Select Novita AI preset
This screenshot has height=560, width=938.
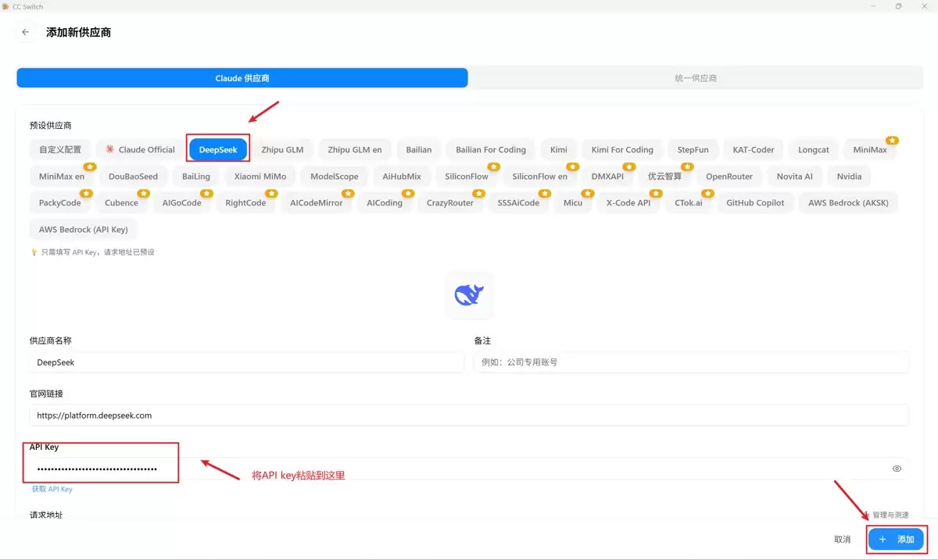coord(794,177)
